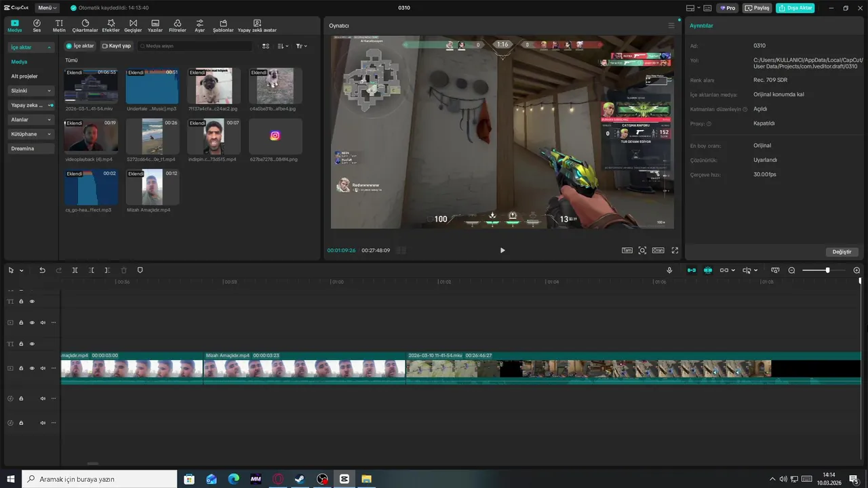Mute the bottom audio track
Image resolution: width=868 pixels, height=488 pixels.
43,423
